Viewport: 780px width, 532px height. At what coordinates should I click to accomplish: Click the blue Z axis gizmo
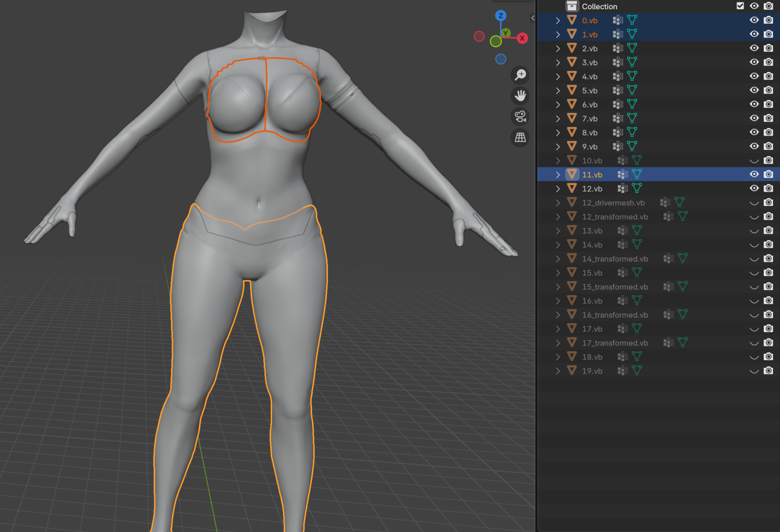500,16
